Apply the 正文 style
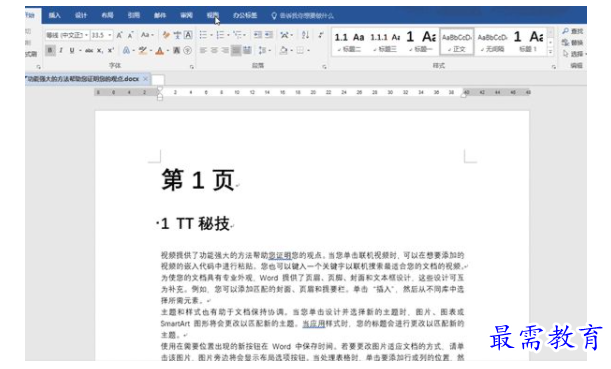 coord(457,41)
